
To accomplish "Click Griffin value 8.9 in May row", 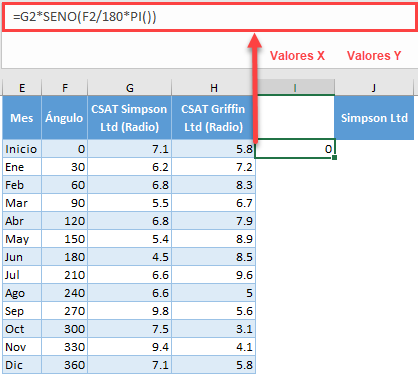I will coord(213,239).
